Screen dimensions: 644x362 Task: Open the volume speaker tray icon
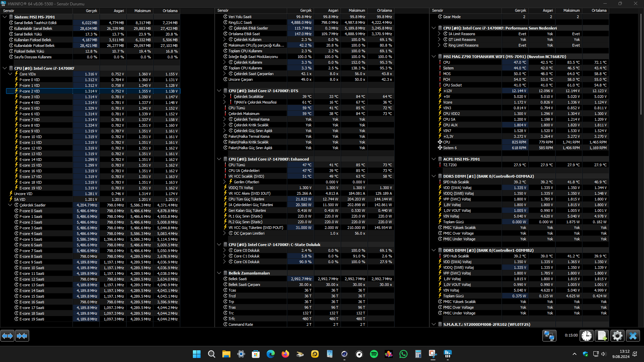pyautogui.click(x=604, y=354)
